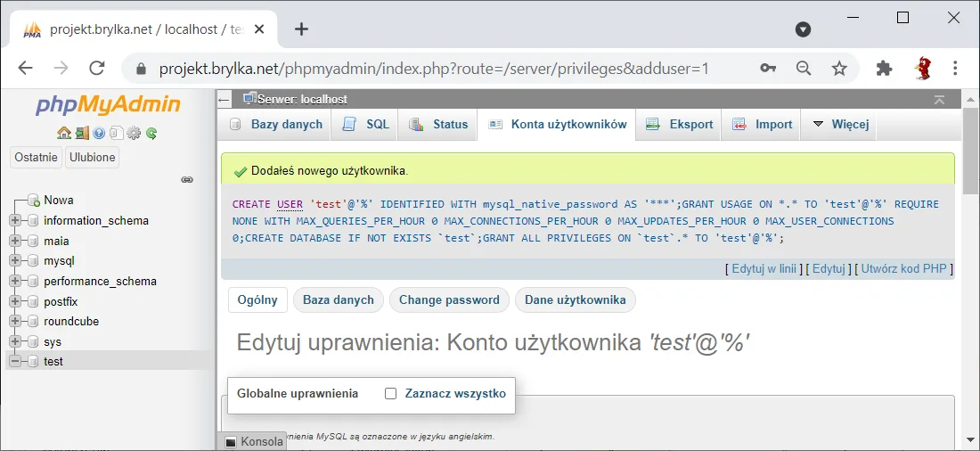
Task: Click the Konsola terminal icon
Action: click(232, 441)
